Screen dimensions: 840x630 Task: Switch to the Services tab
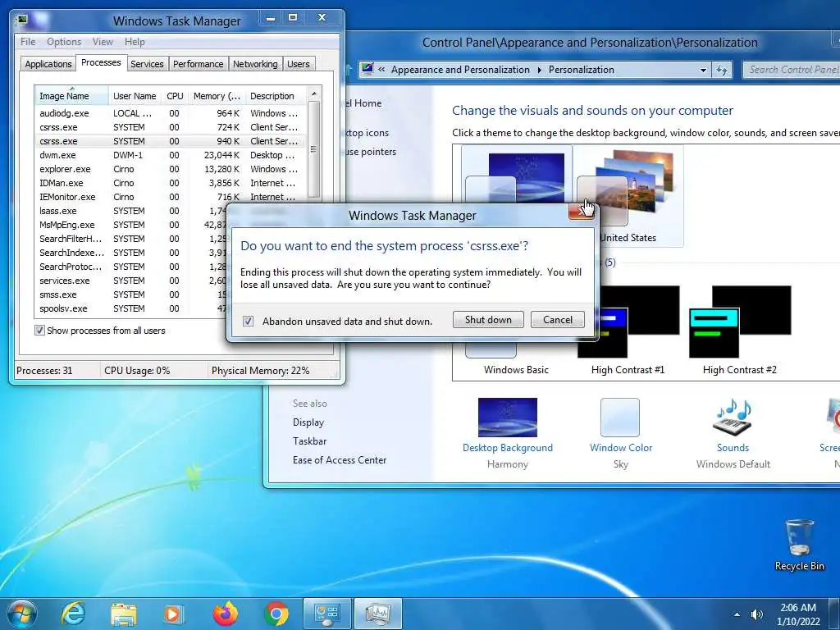pyautogui.click(x=147, y=64)
